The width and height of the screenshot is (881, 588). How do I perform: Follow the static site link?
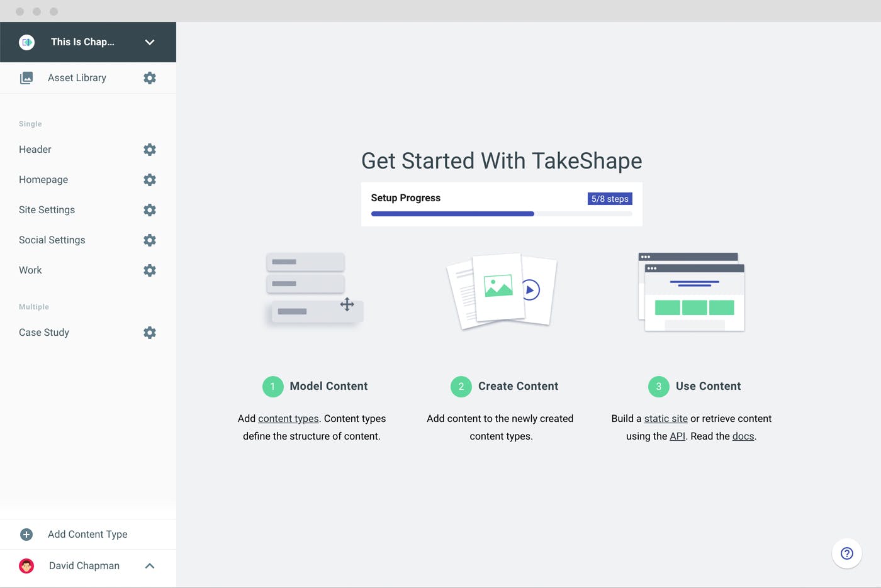[x=666, y=419]
